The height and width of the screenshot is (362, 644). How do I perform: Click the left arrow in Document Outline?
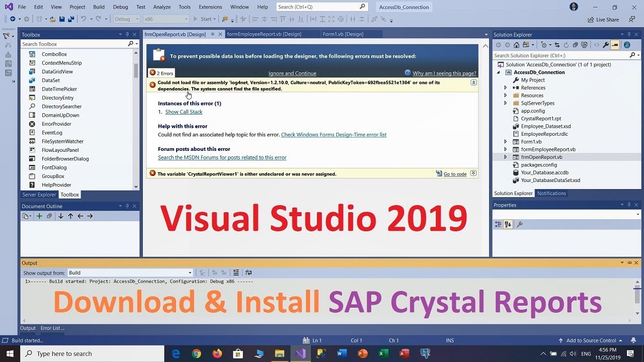click(80, 216)
